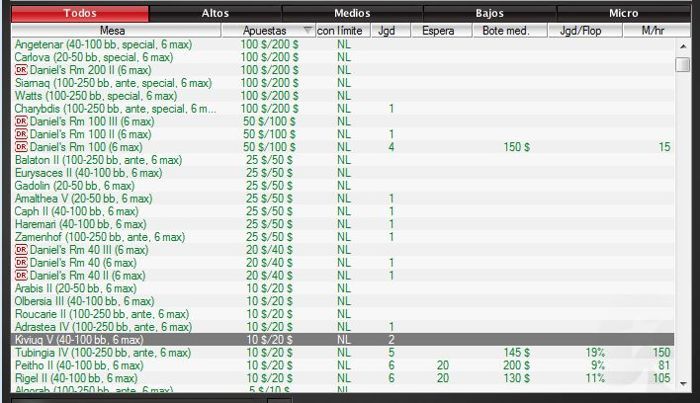This screenshot has height=403, width=700.
Task: Select the Todos stakes tab
Action: click(80, 13)
